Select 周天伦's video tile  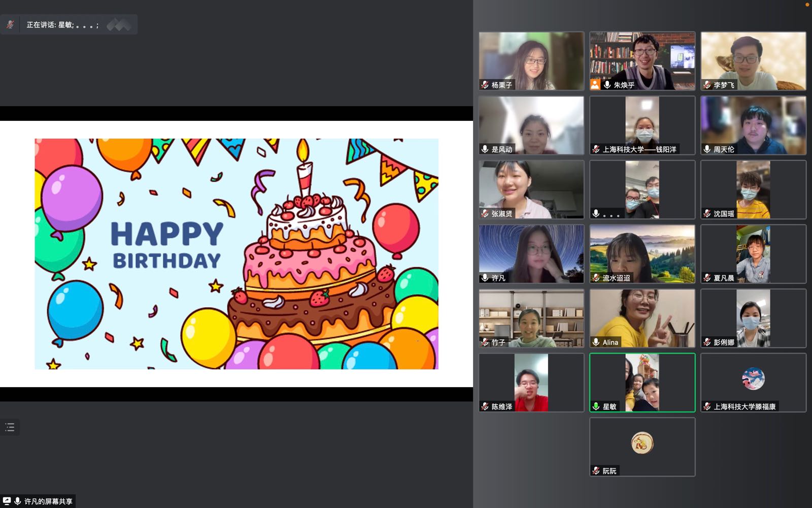(753, 125)
